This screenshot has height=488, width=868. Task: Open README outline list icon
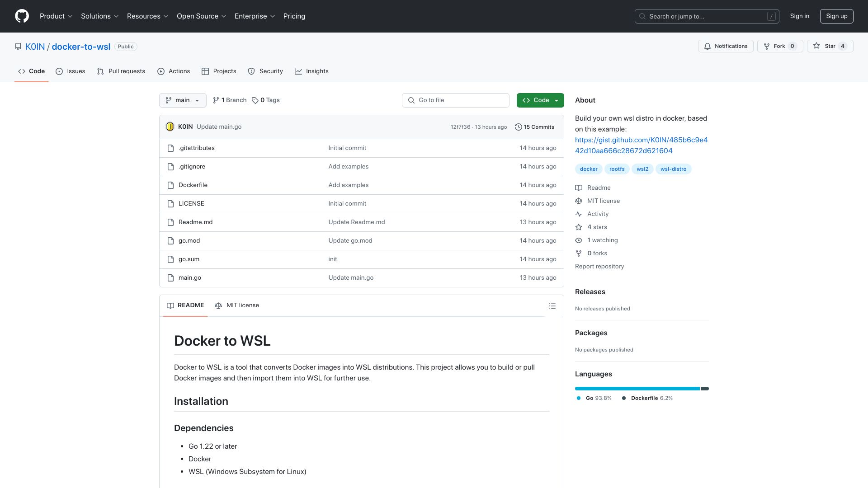[552, 306]
